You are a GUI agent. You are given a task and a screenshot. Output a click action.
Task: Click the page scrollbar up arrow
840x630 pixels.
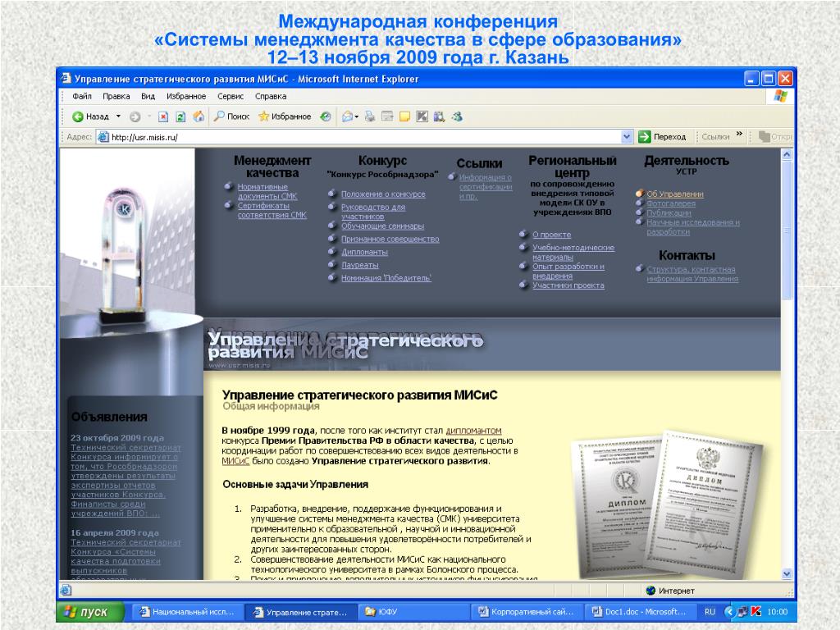coord(787,154)
